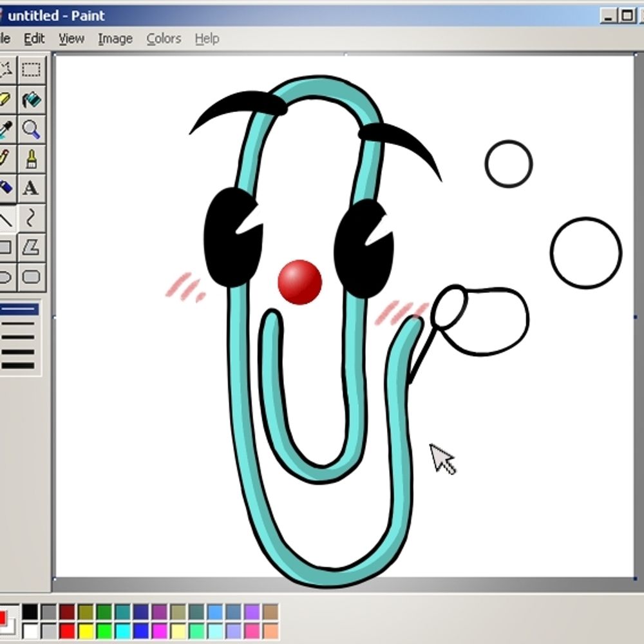Pick the teal color swatch
Image resolution: width=644 pixels, height=644 pixels.
122,612
